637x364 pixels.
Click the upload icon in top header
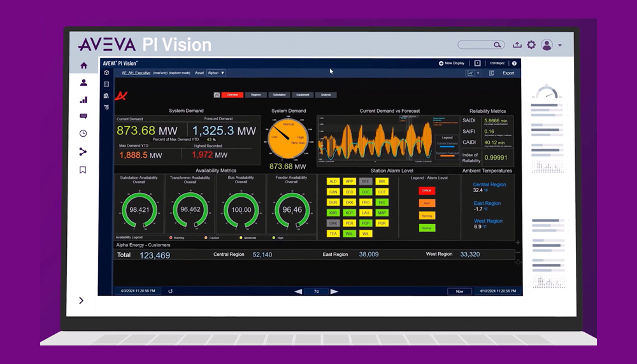[x=517, y=45]
